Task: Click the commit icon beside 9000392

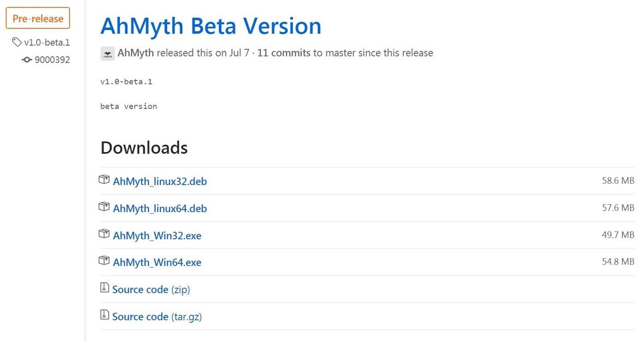Action: click(27, 60)
